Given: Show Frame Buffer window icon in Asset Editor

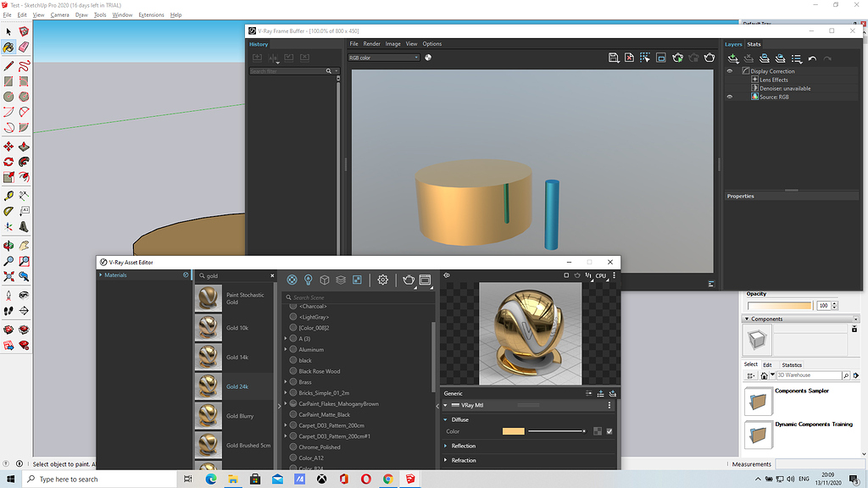Looking at the screenshot, I should coord(426,280).
